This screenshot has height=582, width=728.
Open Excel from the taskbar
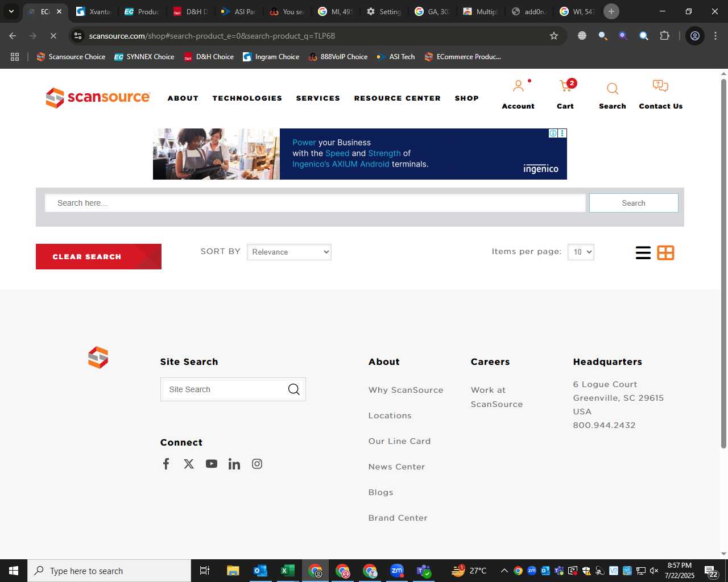pos(288,571)
